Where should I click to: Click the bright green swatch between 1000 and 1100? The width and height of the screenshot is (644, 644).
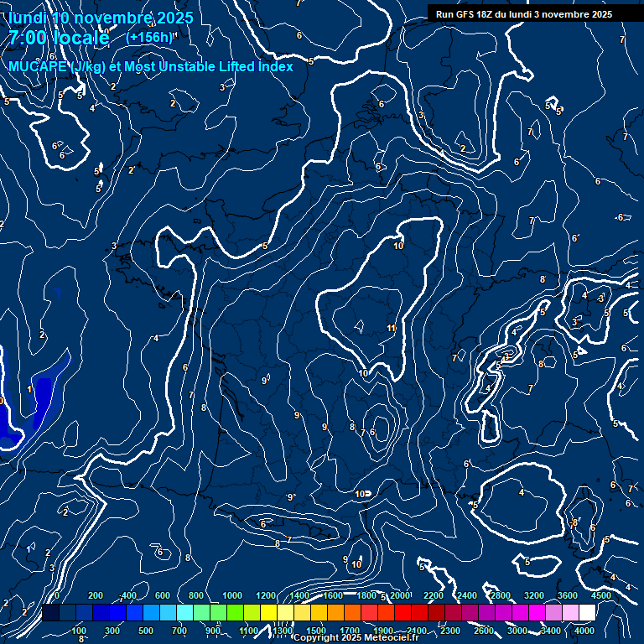pyautogui.click(x=235, y=612)
